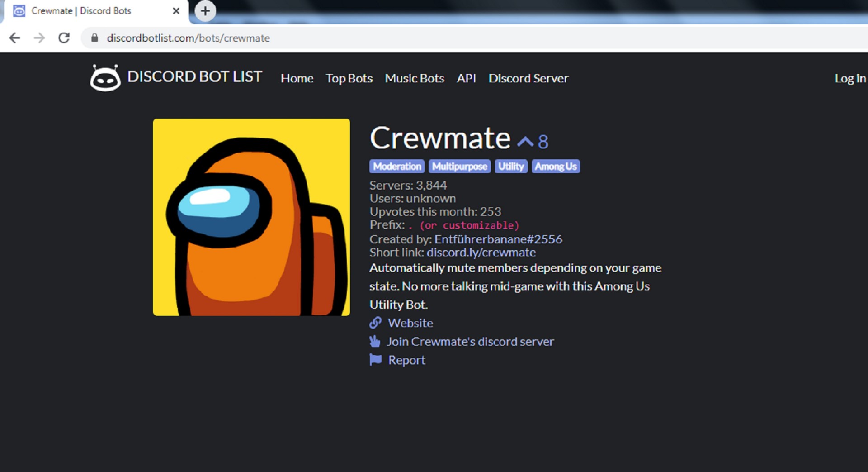Click the Log in link
The height and width of the screenshot is (472, 868).
pyautogui.click(x=850, y=78)
